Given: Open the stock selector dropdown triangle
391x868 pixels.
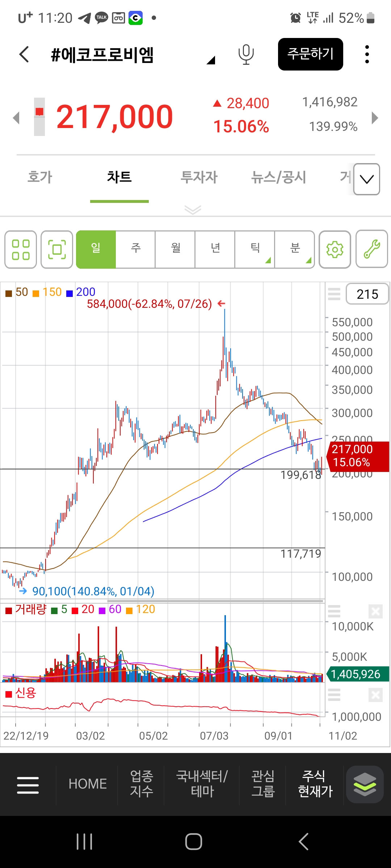Looking at the screenshot, I should coord(211,60).
